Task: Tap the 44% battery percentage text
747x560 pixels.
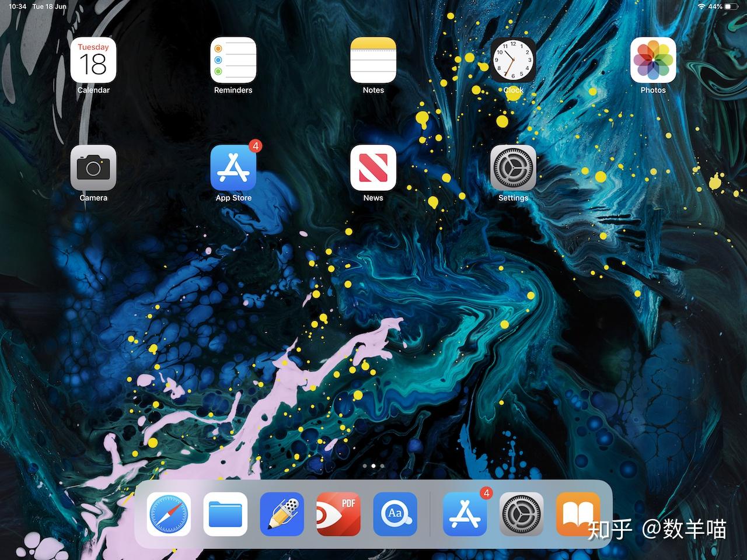Action: coord(715,6)
